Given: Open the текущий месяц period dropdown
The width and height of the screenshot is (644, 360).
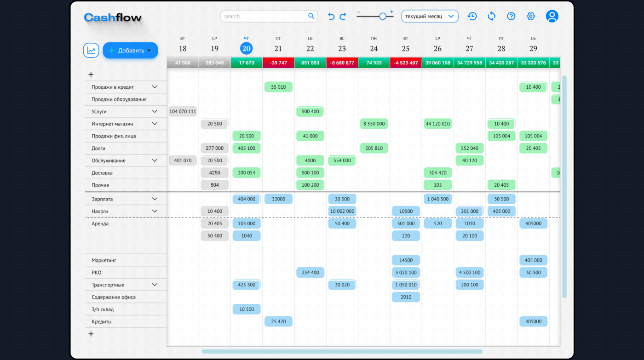Looking at the screenshot, I should 430,17.
